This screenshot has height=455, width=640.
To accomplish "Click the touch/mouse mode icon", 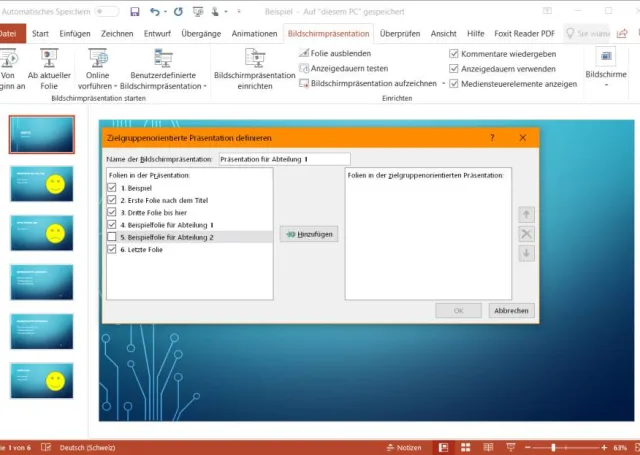I will [x=215, y=11].
